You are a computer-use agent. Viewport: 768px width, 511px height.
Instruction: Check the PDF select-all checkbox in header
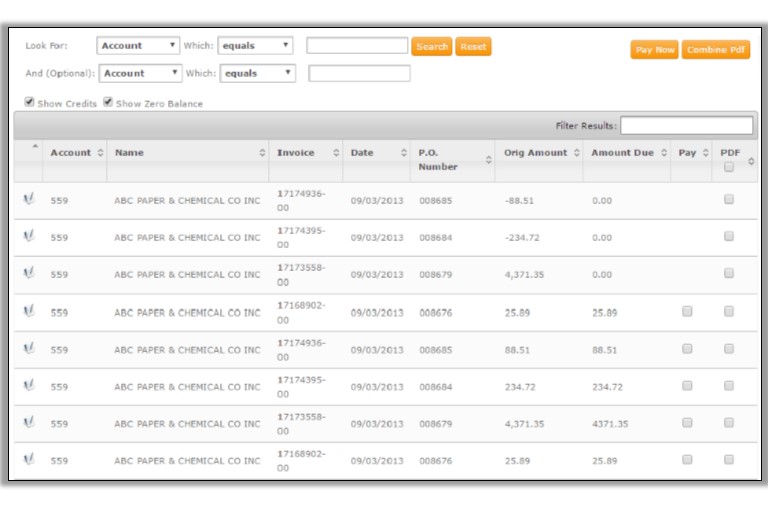tap(729, 167)
